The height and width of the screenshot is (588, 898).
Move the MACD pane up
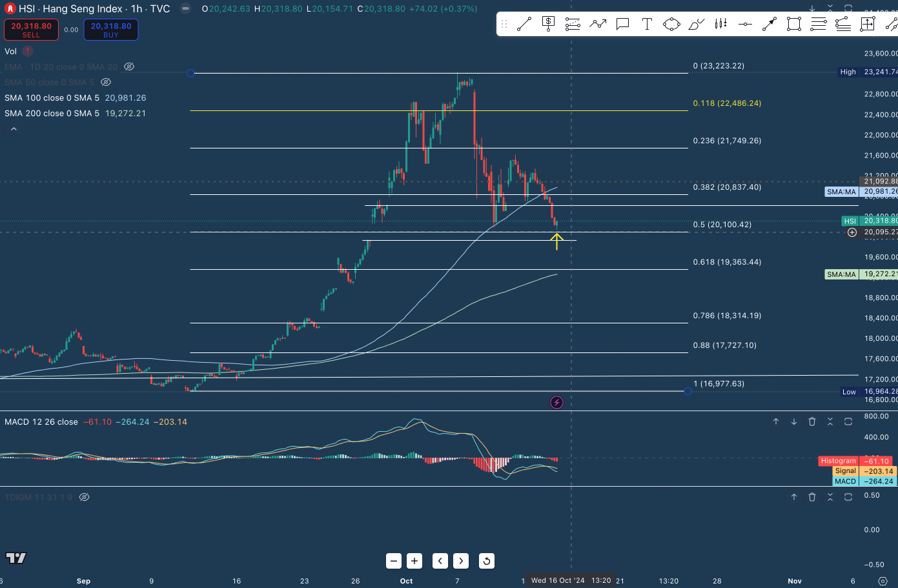pyautogui.click(x=776, y=421)
